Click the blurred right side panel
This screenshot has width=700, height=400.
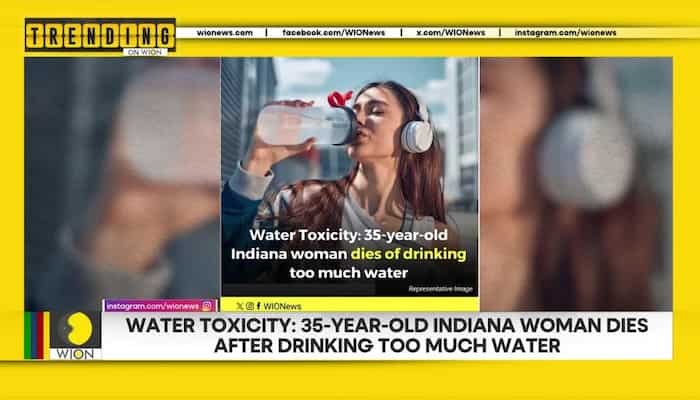(576, 184)
